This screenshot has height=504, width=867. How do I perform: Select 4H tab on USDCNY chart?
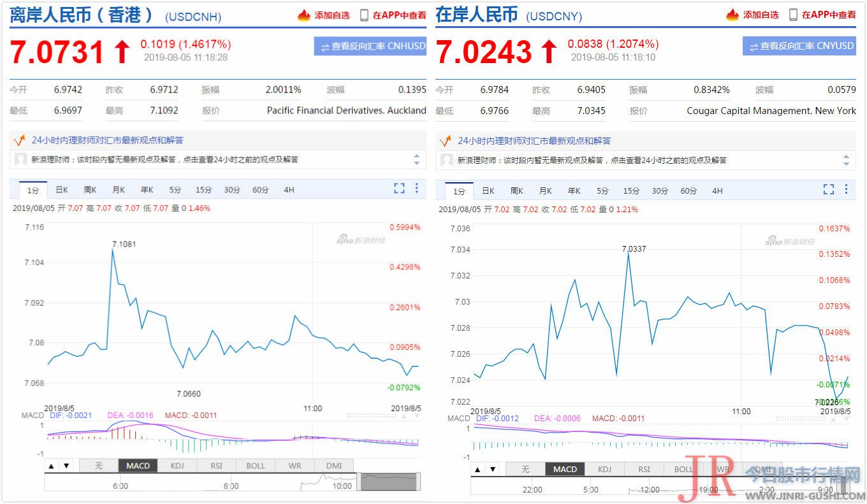(717, 191)
